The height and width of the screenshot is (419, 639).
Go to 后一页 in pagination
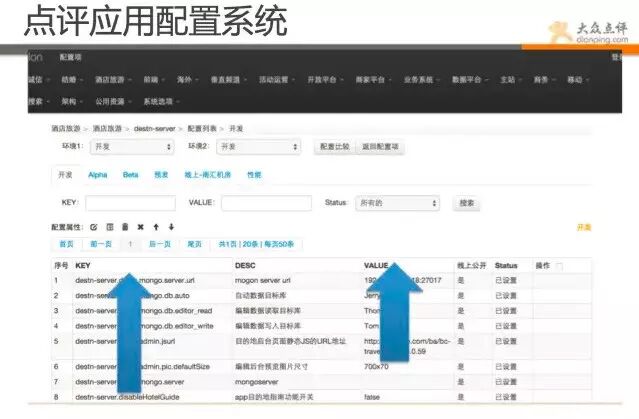pos(159,244)
